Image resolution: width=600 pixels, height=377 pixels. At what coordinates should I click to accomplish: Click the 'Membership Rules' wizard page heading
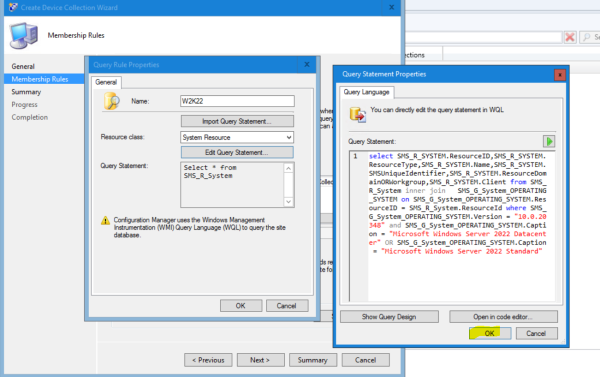click(76, 36)
